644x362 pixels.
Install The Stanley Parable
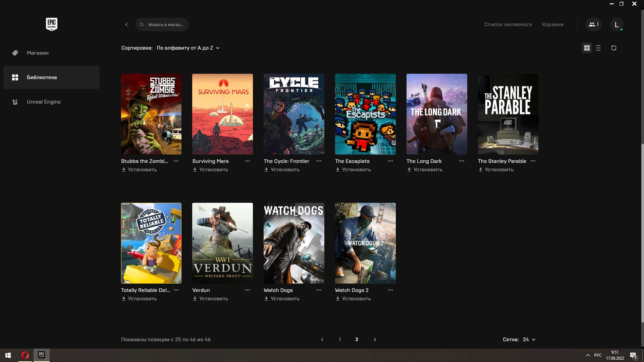point(496,170)
